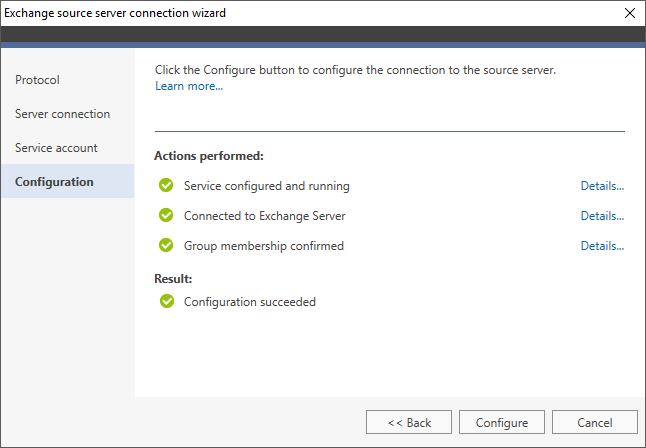Go back with the << Back button
This screenshot has width=646, height=448.
click(x=409, y=422)
